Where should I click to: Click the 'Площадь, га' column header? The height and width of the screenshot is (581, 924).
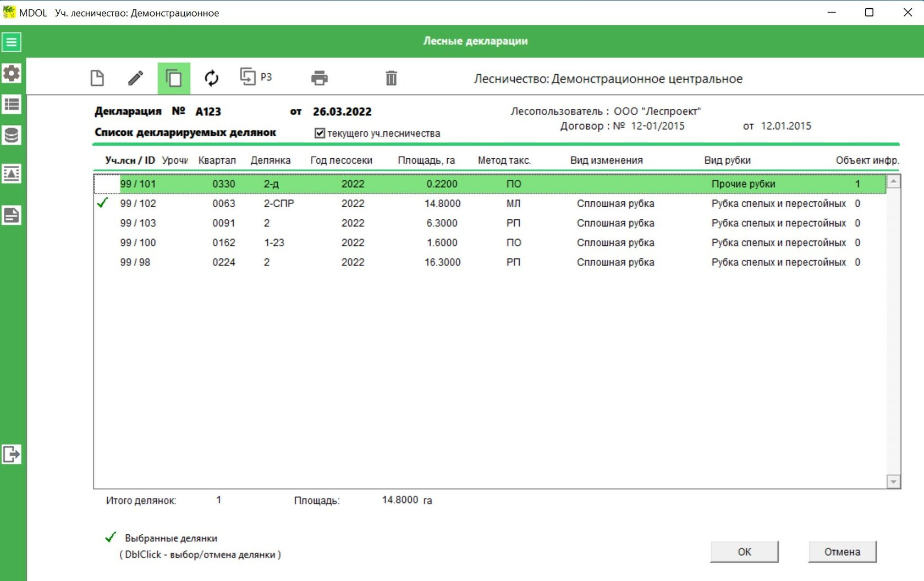point(426,161)
